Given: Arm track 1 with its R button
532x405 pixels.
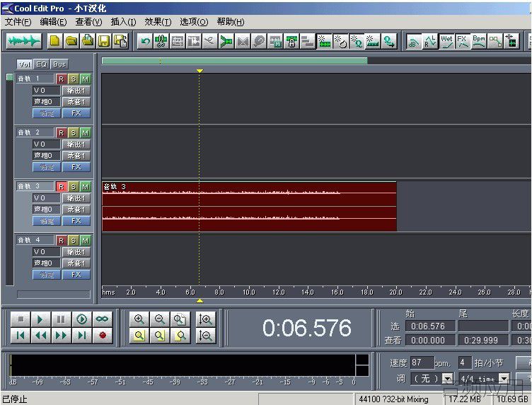Looking at the screenshot, I should [61, 79].
